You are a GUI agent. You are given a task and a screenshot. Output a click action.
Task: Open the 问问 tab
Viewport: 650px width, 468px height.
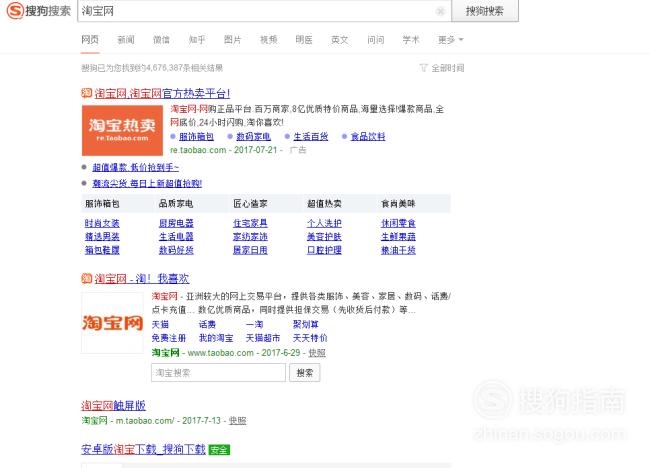[376, 40]
